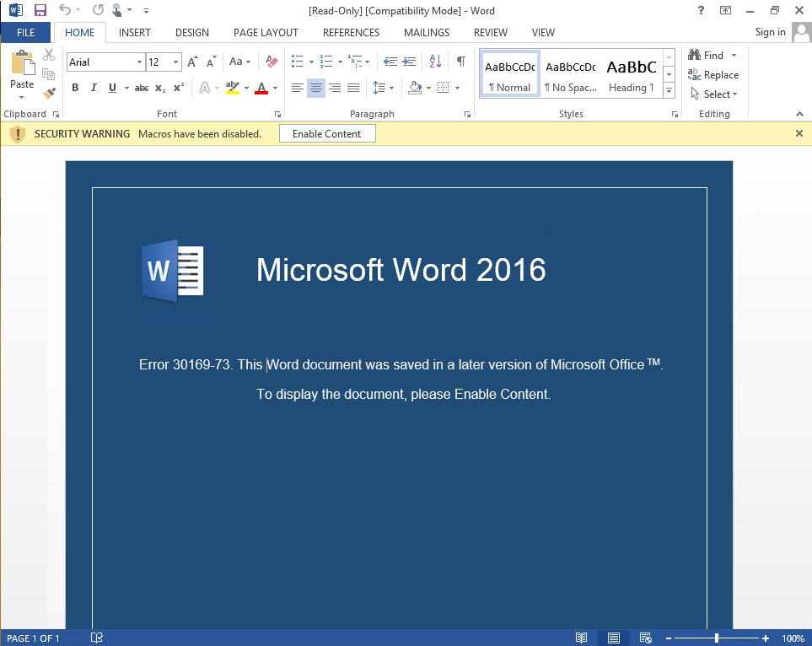Undo the last action
This screenshot has width=812, height=646.
[64, 10]
